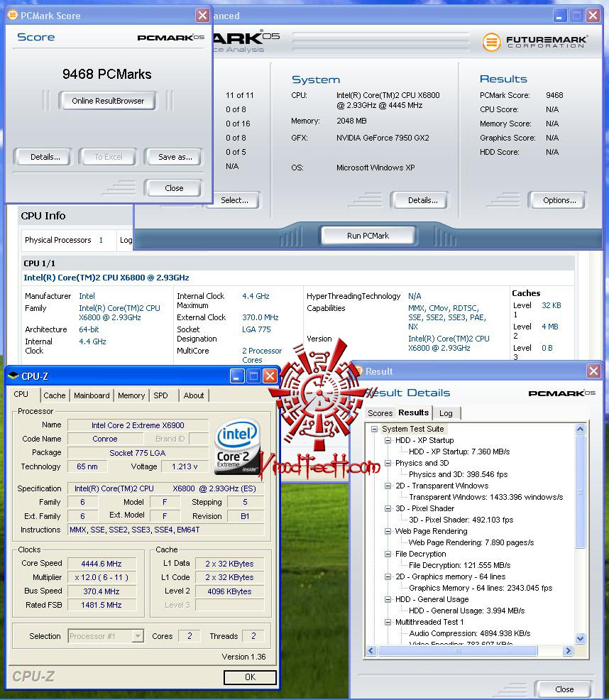Click the Voltage field 1.213 v
Viewport: 609px width, 700px height.
[x=185, y=466]
